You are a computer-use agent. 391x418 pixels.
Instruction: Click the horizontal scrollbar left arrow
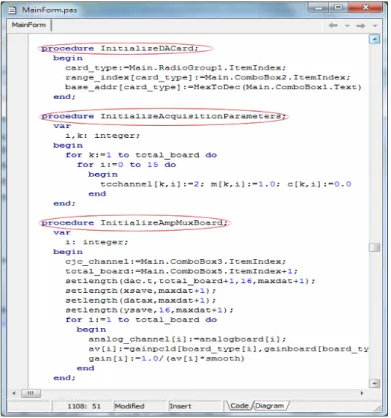click(14, 393)
